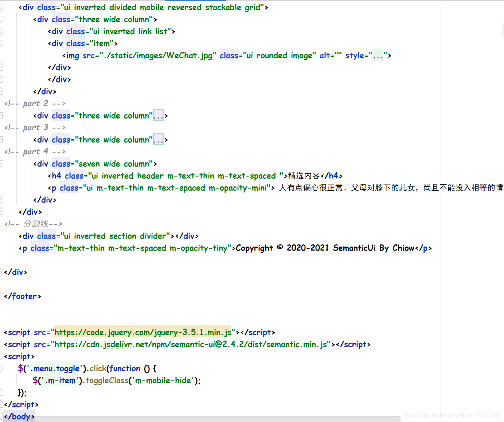Click the '<!-- part 4 -->' comment

tap(35, 152)
